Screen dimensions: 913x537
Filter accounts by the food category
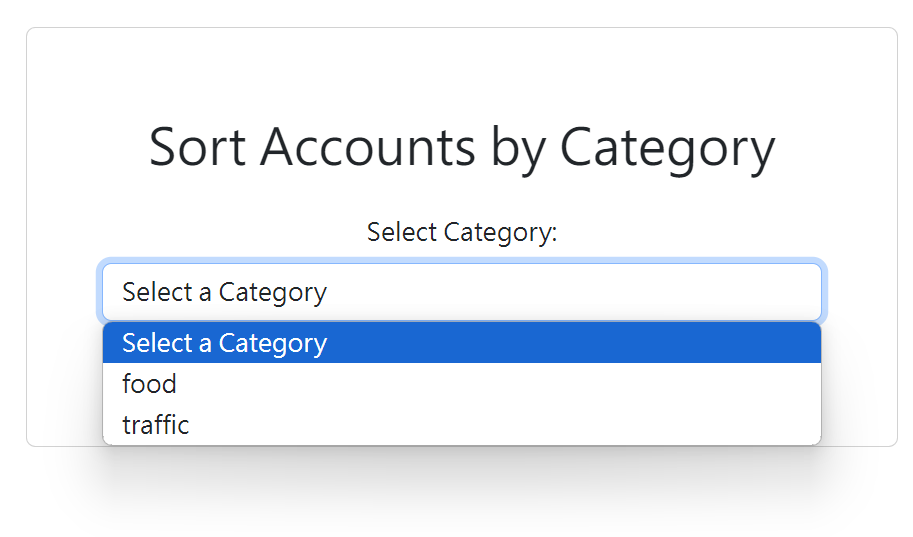pos(150,384)
